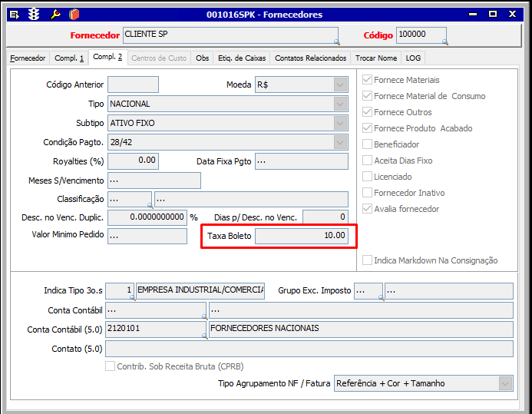The width and height of the screenshot is (532, 414).
Task: Click the Royalties (%) field
Action: (x=133, y=161)
